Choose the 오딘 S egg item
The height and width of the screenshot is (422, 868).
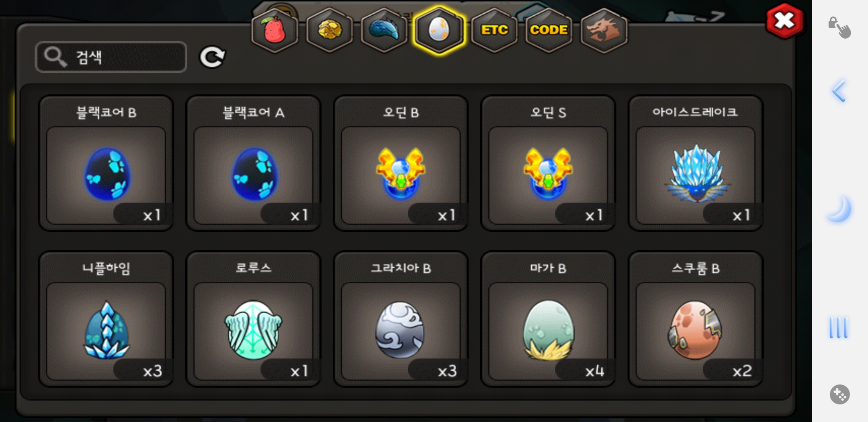tap(548, 163)
